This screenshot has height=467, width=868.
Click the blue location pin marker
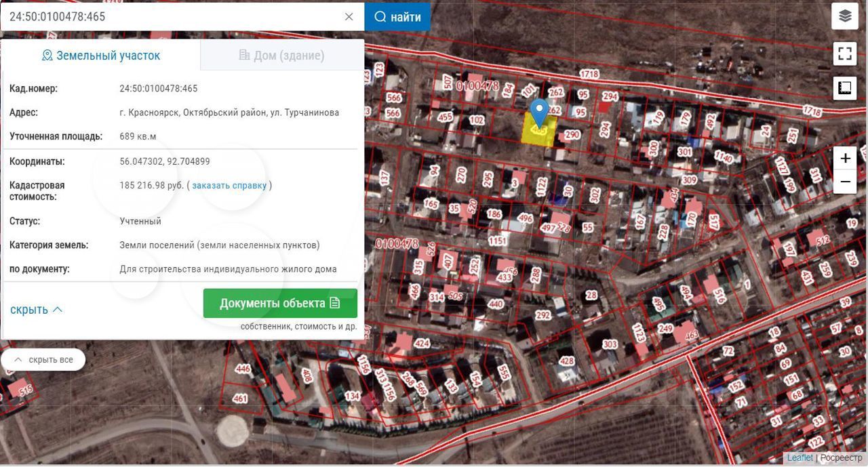click(x=539, y=112)
